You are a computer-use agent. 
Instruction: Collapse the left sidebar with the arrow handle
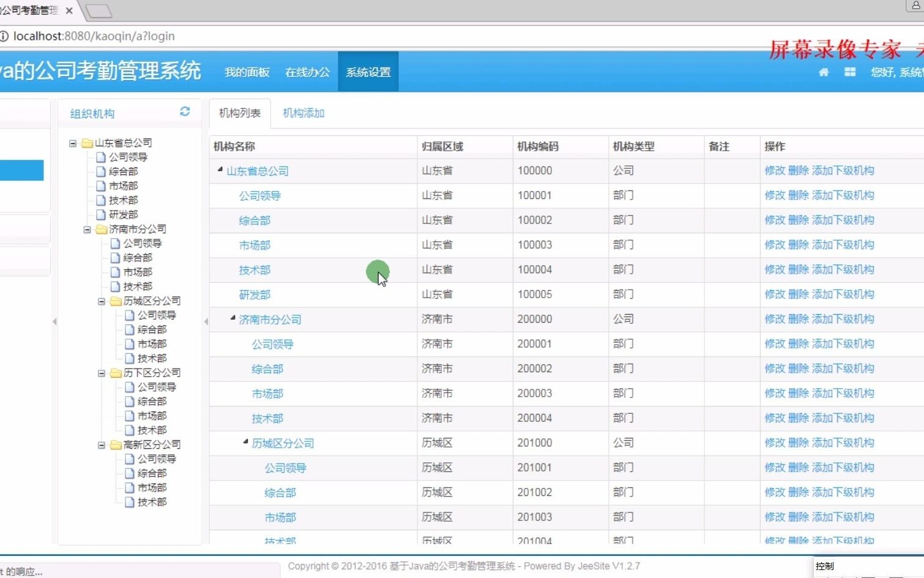point(54,321)
